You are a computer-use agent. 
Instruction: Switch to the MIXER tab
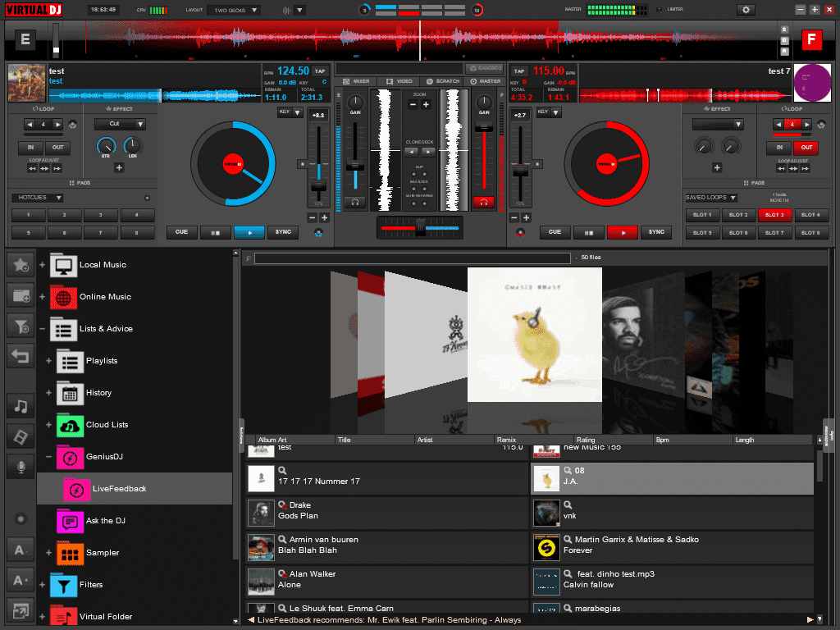[356, 81]
